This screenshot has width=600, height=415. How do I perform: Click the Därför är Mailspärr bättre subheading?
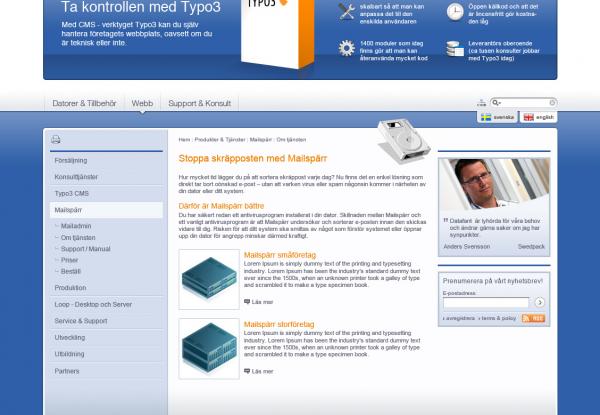pos(221,206)
